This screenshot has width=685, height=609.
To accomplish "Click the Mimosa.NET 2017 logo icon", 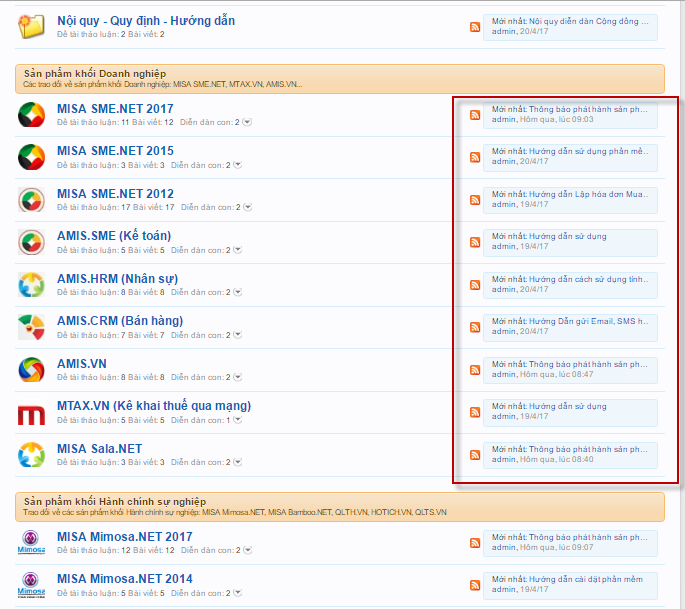I will [31, 543].
